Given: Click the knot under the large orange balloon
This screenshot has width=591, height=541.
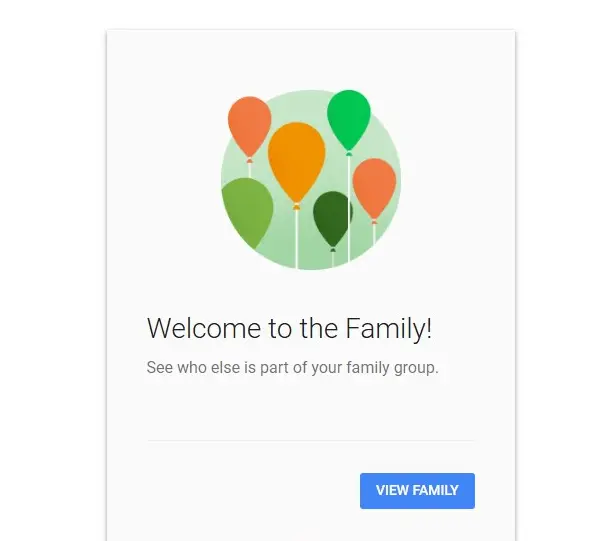Looking at the screenshot, I should click(297, 206).
